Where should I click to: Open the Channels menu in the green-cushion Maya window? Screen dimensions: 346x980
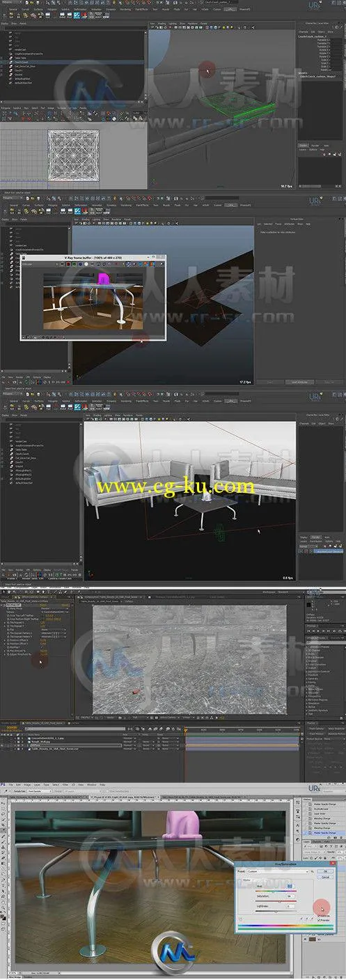click(304, 32)
